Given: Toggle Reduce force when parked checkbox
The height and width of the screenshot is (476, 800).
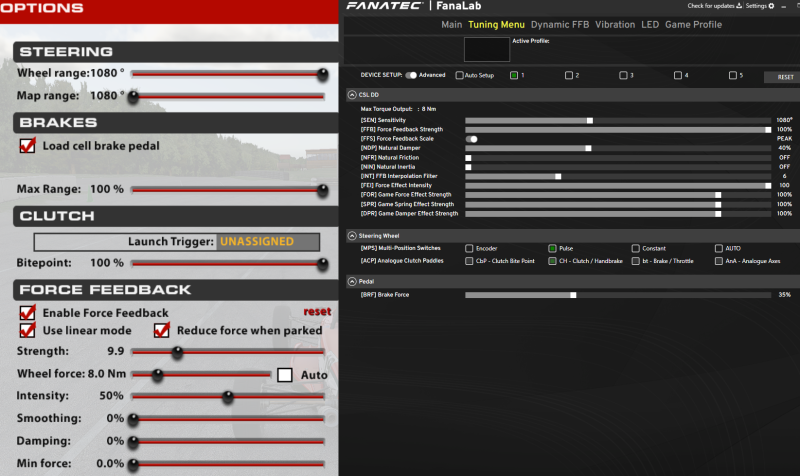Looking at the screenshot, I should coord(162,330).
